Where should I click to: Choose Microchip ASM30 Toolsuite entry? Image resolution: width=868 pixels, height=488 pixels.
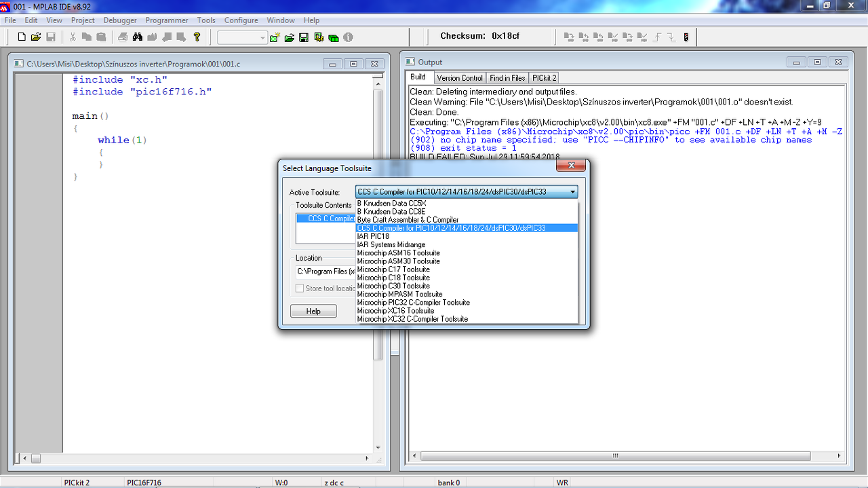click(x=467, y=261)
